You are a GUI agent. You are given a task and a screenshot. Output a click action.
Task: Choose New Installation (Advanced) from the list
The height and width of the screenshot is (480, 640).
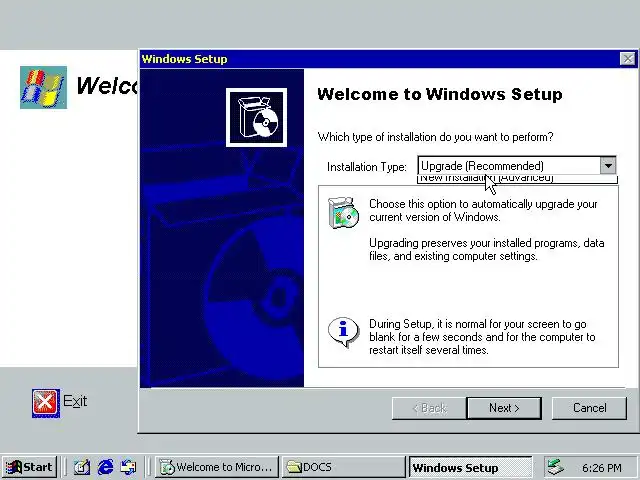(x=517, y=179)
